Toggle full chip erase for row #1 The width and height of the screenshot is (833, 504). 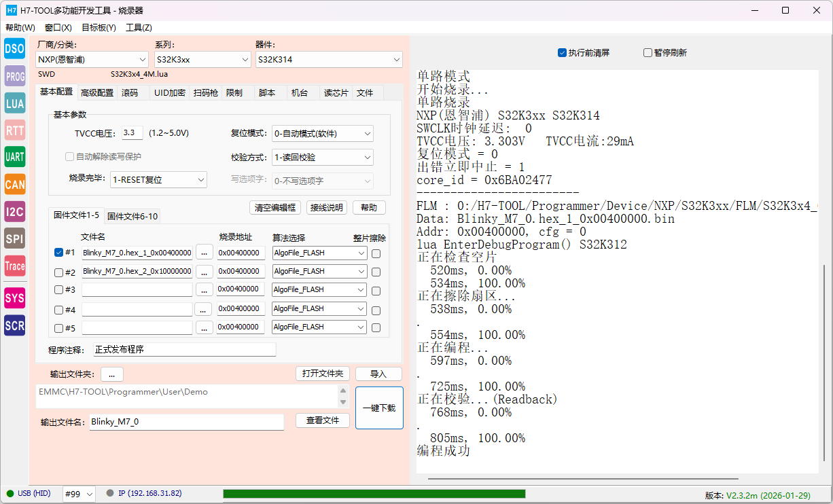(376, 253)
